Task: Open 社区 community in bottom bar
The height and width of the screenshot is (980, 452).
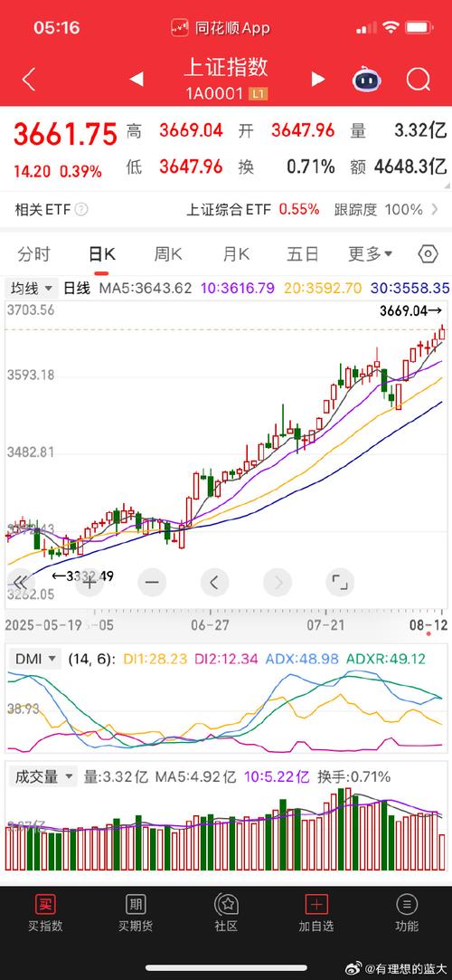Action: click(226, 912)
